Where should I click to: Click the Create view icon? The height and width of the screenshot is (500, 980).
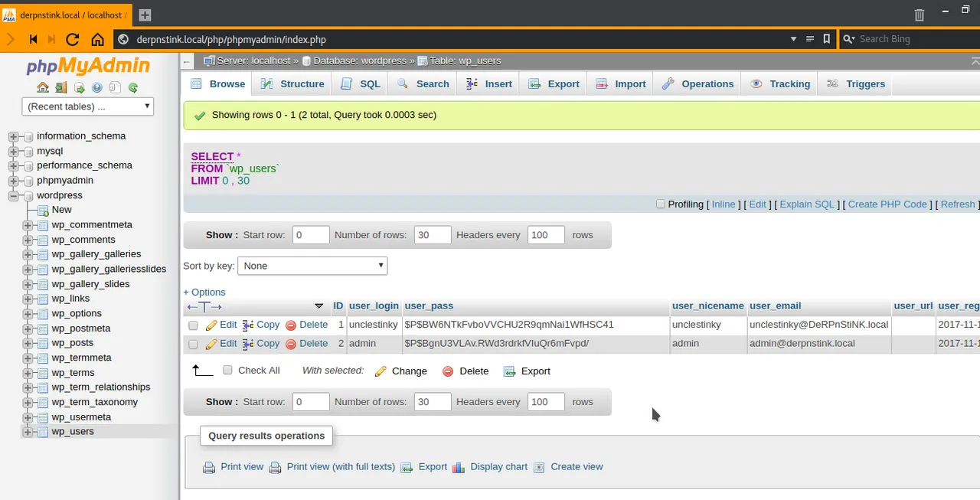[539, 467]
